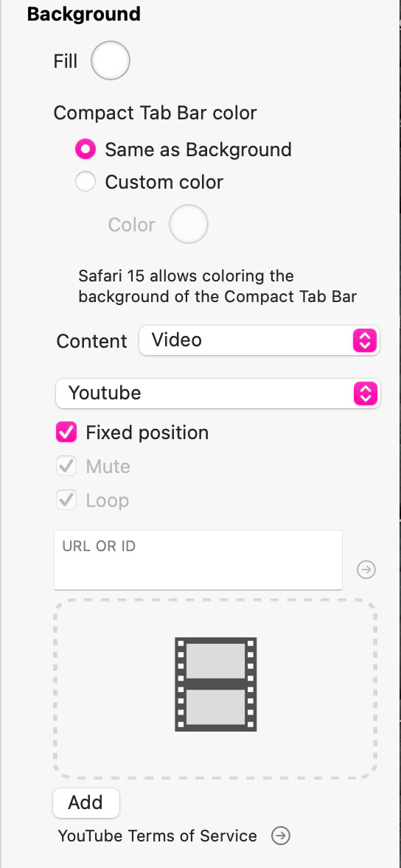401x868 pixels.
Task: Click the Add button
Action: (86, 802)
